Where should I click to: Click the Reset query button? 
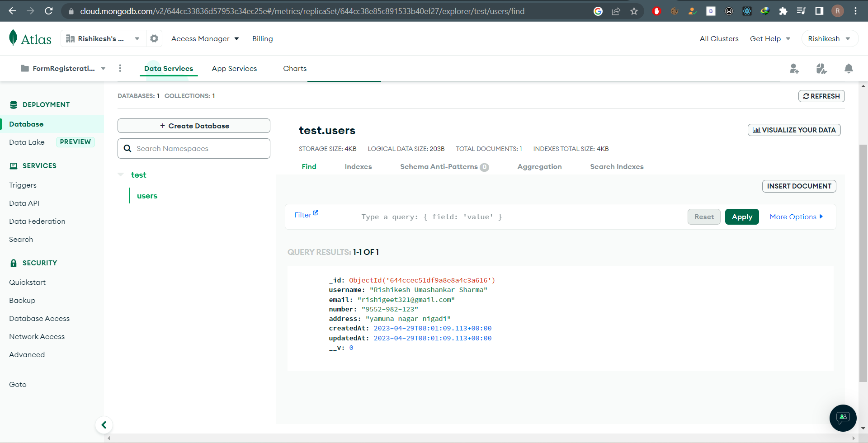pyautogui.click(x=704, y=217)
